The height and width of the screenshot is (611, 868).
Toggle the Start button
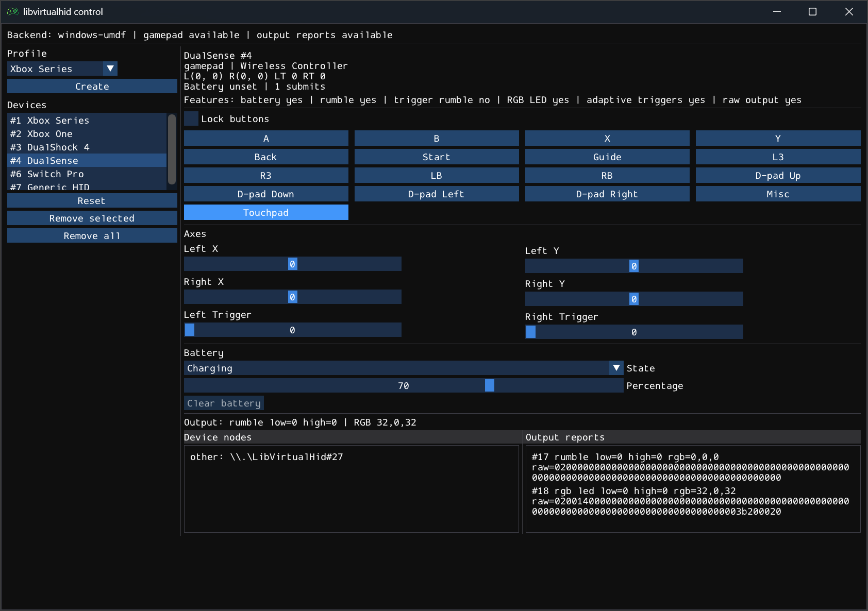(437, 157)
